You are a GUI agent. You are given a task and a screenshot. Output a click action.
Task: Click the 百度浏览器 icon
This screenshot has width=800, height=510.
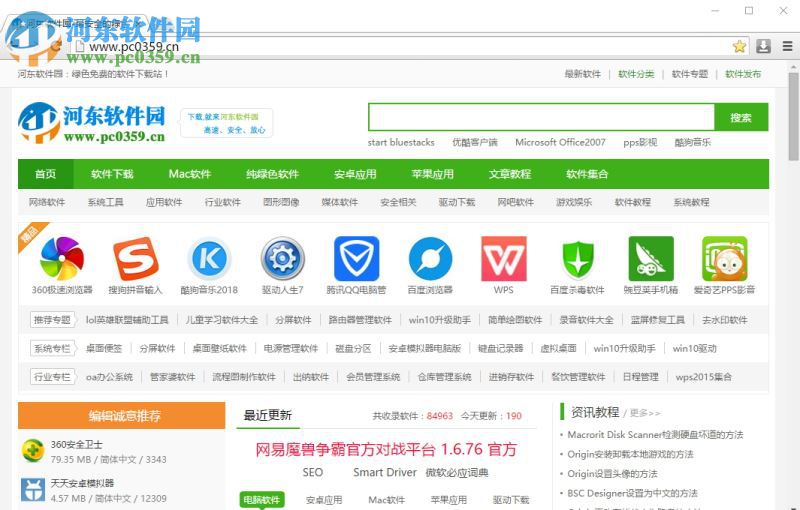(x=430, y=259)
